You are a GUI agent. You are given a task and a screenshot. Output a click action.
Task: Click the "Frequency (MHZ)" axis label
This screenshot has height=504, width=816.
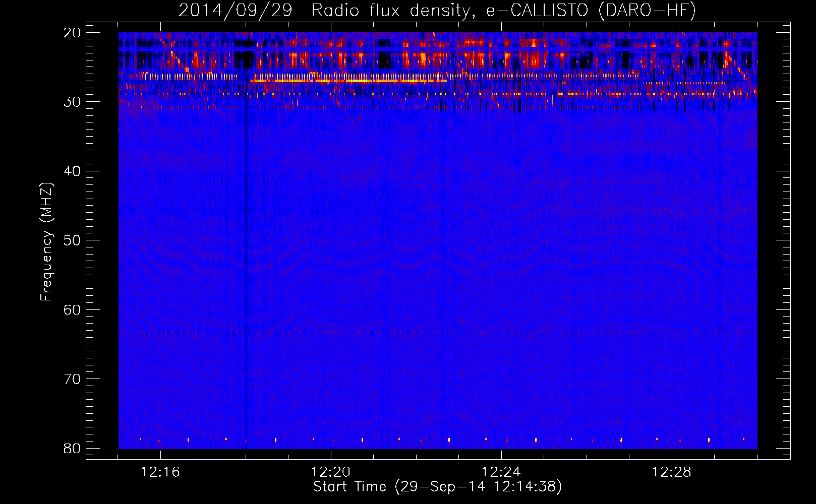pos(46,242)
